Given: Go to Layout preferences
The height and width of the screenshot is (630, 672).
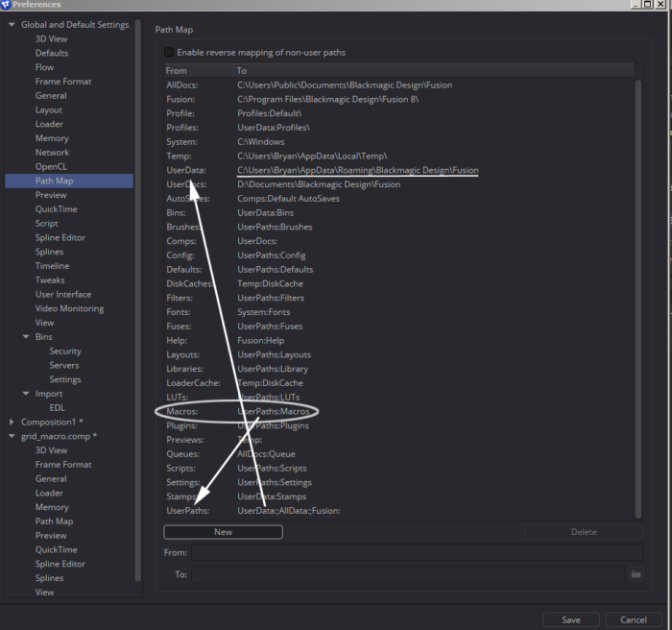Looking at the screenshot, I should (x=49, y=109).
